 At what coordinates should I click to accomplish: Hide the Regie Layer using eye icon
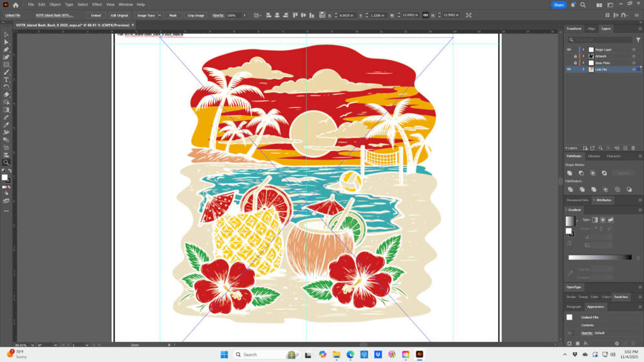pyautogui.click(x=569, y=50)
